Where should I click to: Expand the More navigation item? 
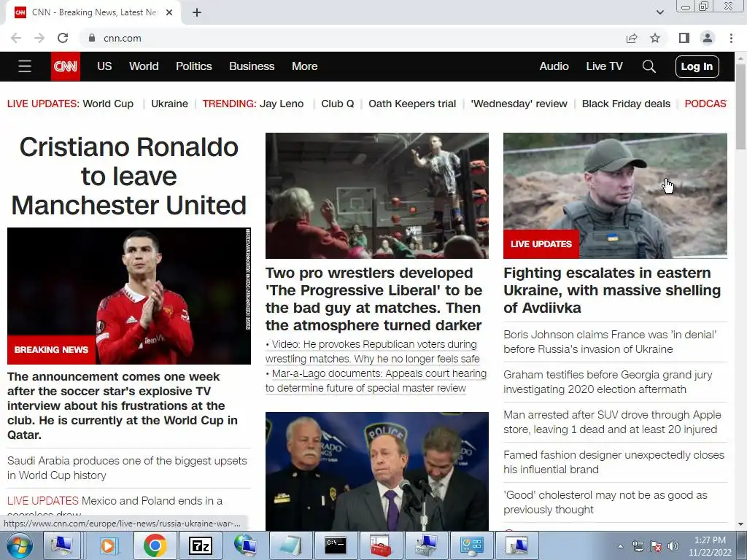(304, 66)
